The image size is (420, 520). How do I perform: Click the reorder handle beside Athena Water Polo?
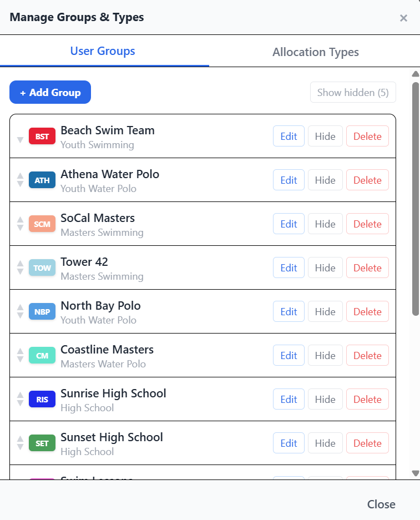pyautogui.click(x=20, y=179)
